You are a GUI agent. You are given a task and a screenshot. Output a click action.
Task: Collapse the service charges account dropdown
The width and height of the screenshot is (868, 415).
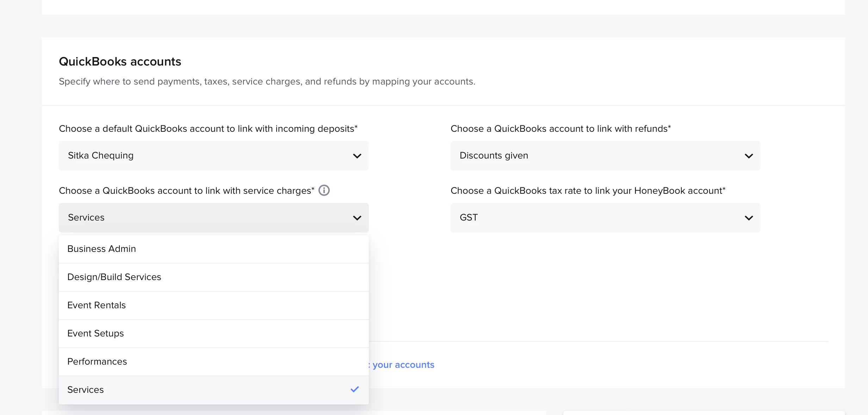(214, 218)
